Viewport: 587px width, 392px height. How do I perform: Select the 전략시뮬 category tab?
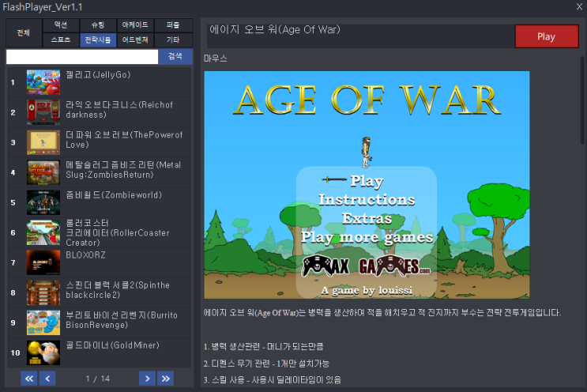click(x=98, y=40)
